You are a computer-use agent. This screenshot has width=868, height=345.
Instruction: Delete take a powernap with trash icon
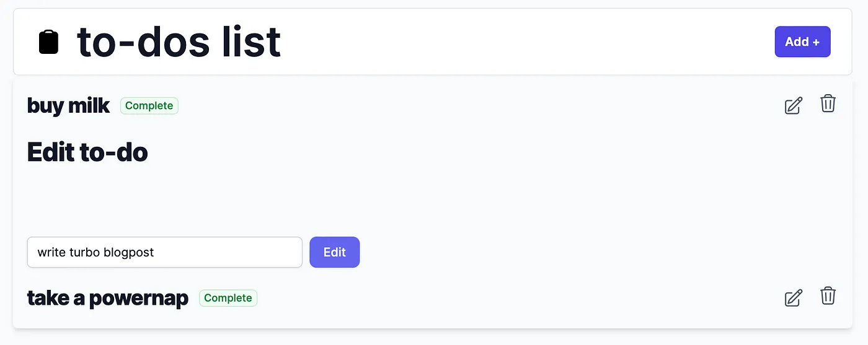pyautogui.click(x=828, y=295)
